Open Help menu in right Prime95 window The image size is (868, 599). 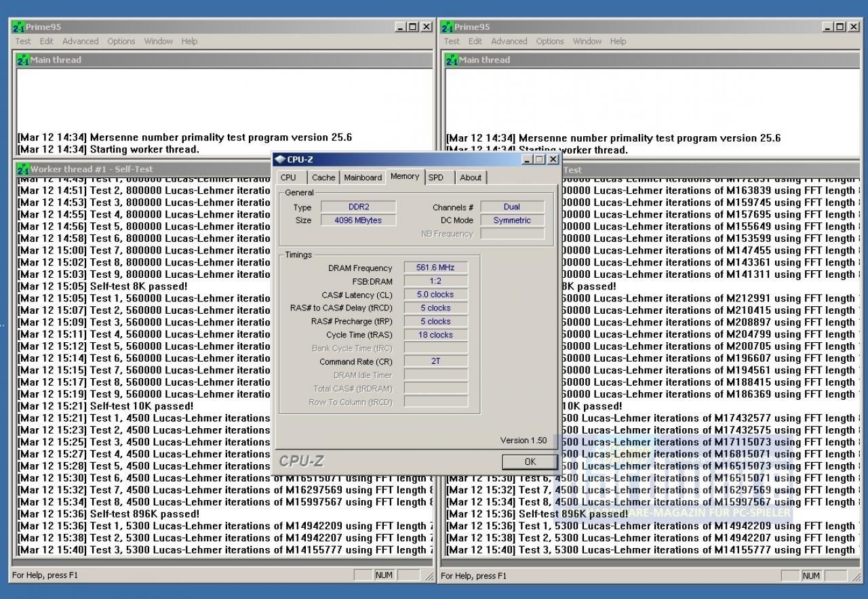click(x=618, y=41)
